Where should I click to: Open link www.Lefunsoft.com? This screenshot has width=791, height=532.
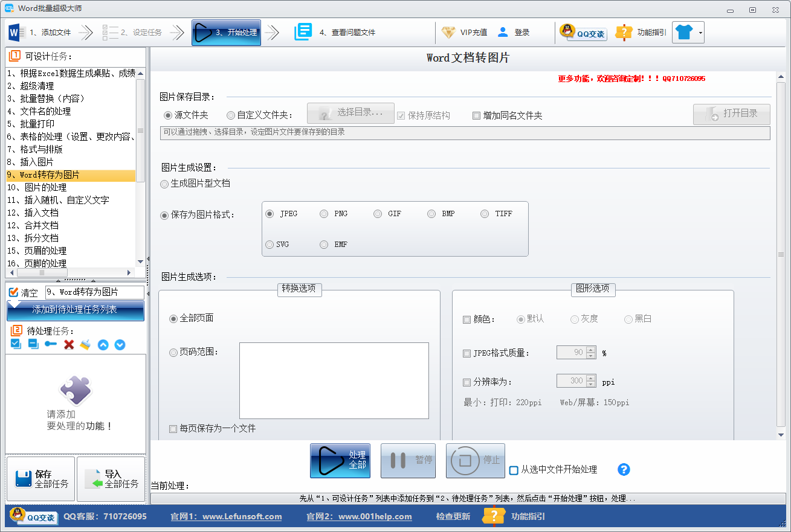242,517
